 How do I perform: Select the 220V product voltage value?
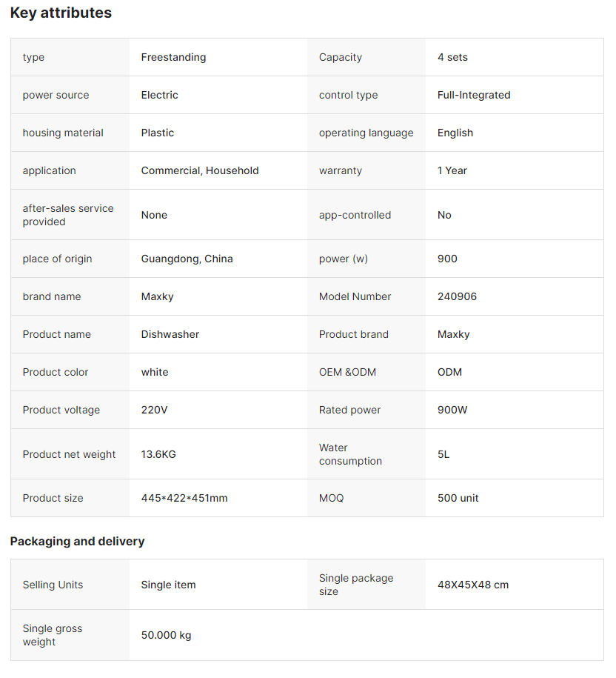point(155,410)
